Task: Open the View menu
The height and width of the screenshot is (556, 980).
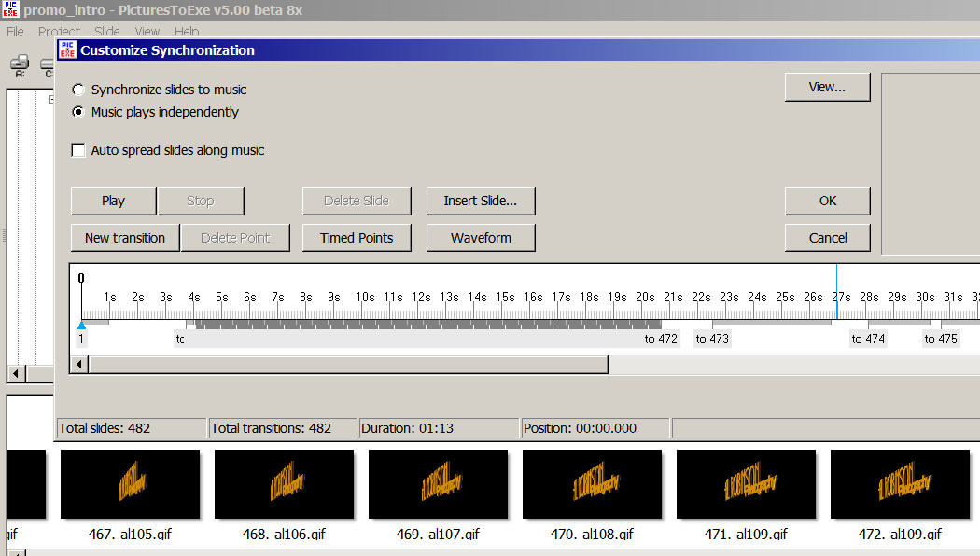Action: [x=147, y=31]
